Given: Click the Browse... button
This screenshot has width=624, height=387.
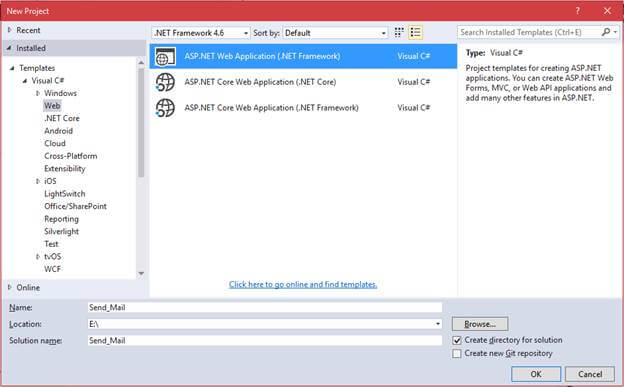Looking at the screenshot, I should (x=480, y=324).
